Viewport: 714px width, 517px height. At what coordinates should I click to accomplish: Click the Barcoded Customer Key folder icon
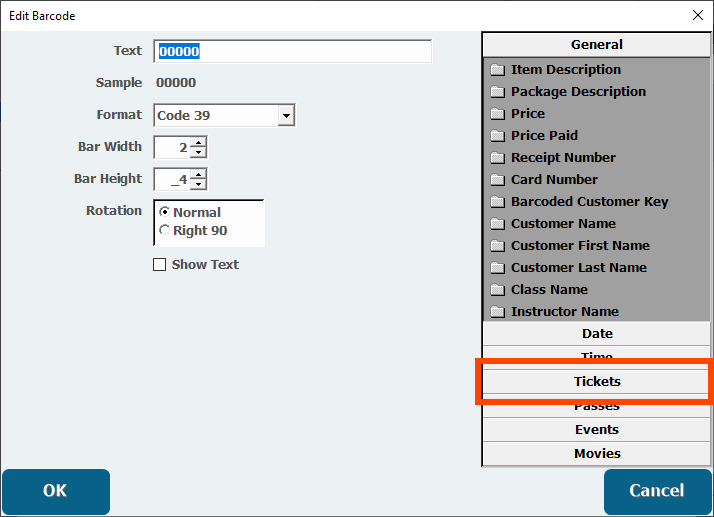click(497, 202)
